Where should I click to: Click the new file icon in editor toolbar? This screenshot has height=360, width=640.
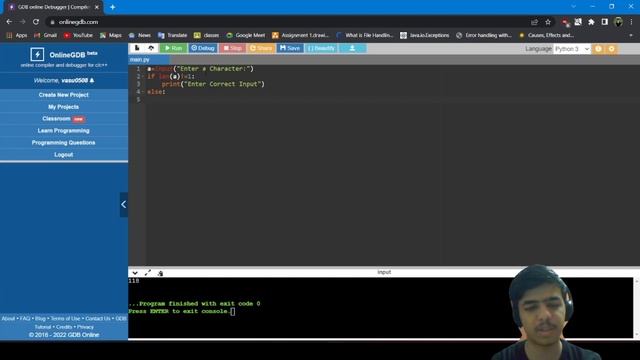(x=137, y=48)
